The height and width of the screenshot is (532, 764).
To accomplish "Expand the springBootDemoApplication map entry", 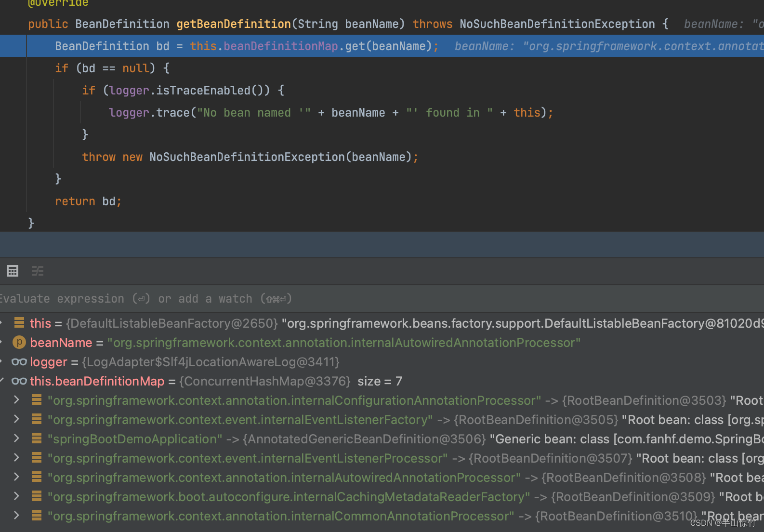I will 16,438.
